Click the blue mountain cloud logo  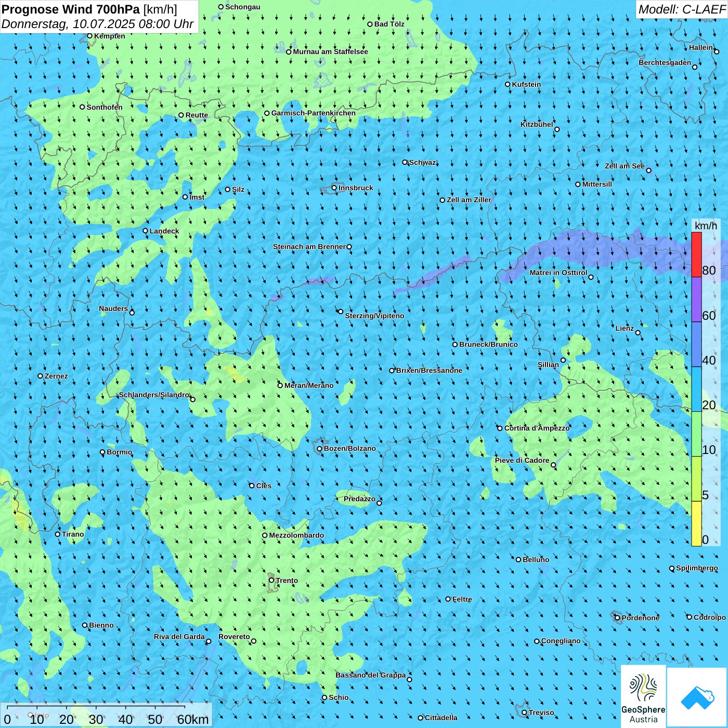(697, 697)
